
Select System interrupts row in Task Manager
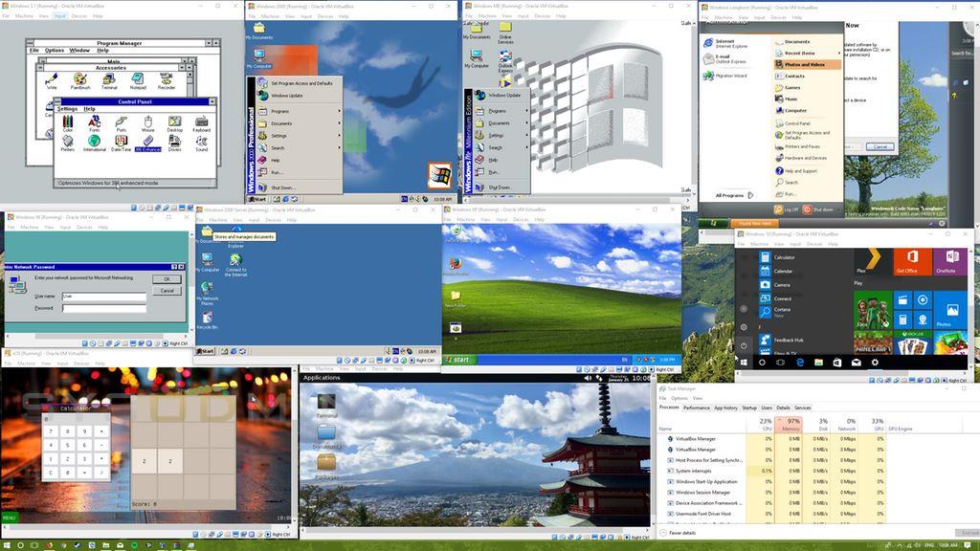click(772, 471)
